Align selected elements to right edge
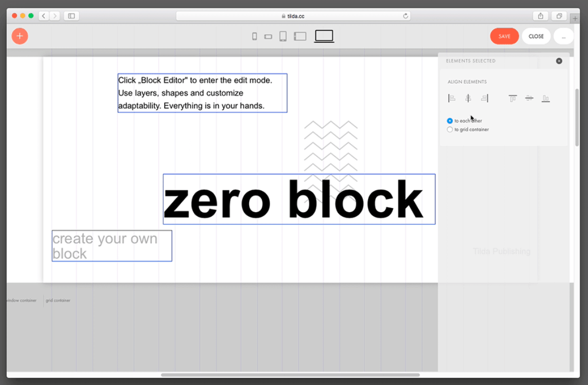 coord(485,98)
